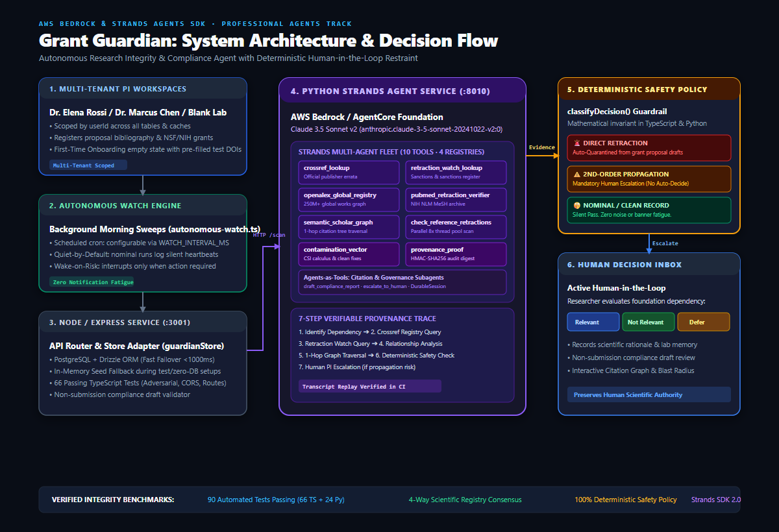Click the Agents-as-Tools Citation & Governance Subagents card
The image size is (779, 532).
(x=402, y=282)
